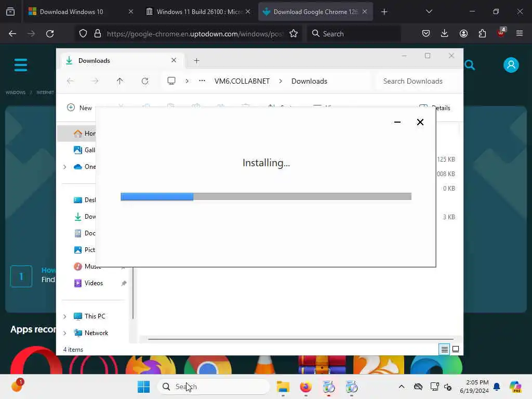Open File Explorer from taskbar
Viewport: 532px width, 399px height.
283,387
